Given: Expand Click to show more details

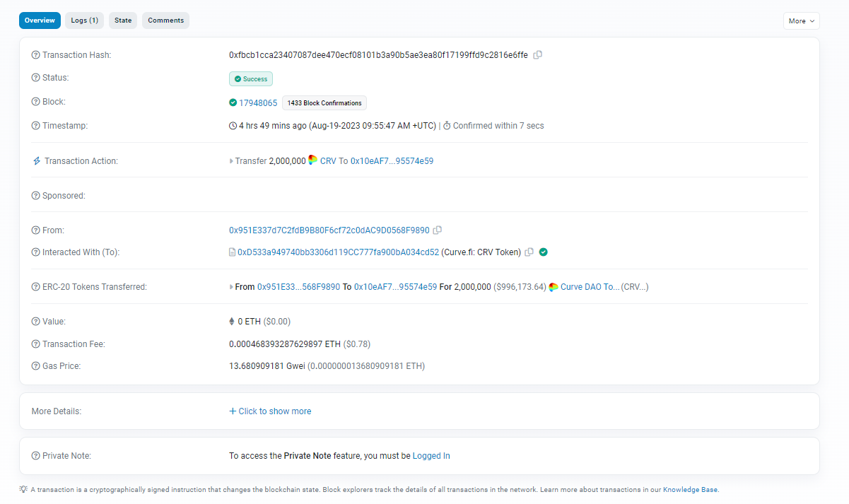Looking at the screenshot, I should pyautogui.click(x=270, y=411).
